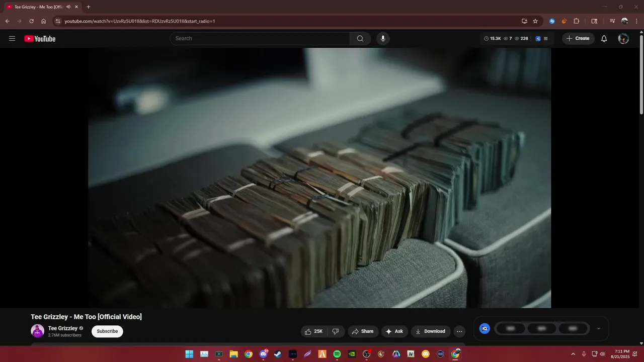Open the Windows Start menu
This screenshot has height=362, width=644.
coord(189,354)
